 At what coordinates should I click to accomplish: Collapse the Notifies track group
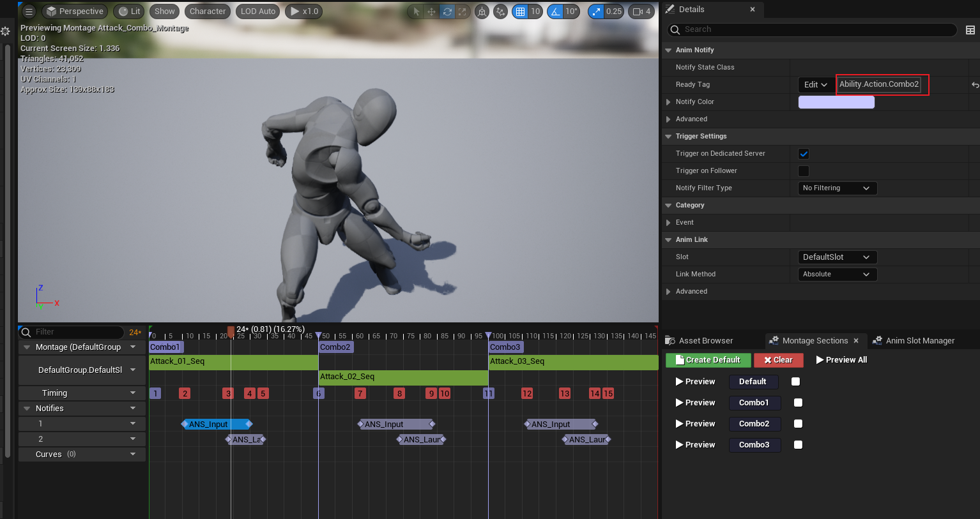point(27,409)
